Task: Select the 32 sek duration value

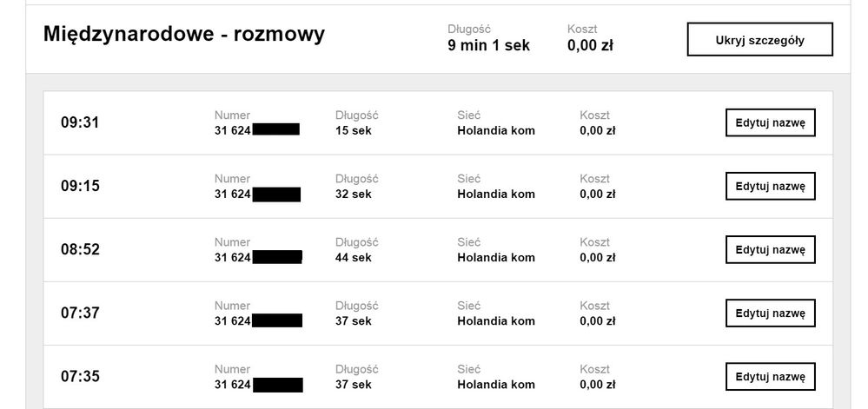Action: coord(353,195)
